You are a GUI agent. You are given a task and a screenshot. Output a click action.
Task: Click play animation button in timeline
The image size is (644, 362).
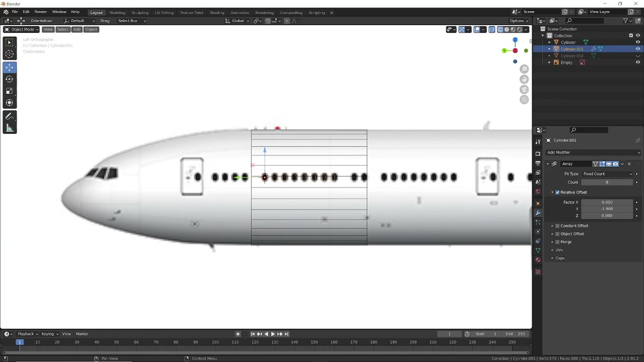coord(273,334)
